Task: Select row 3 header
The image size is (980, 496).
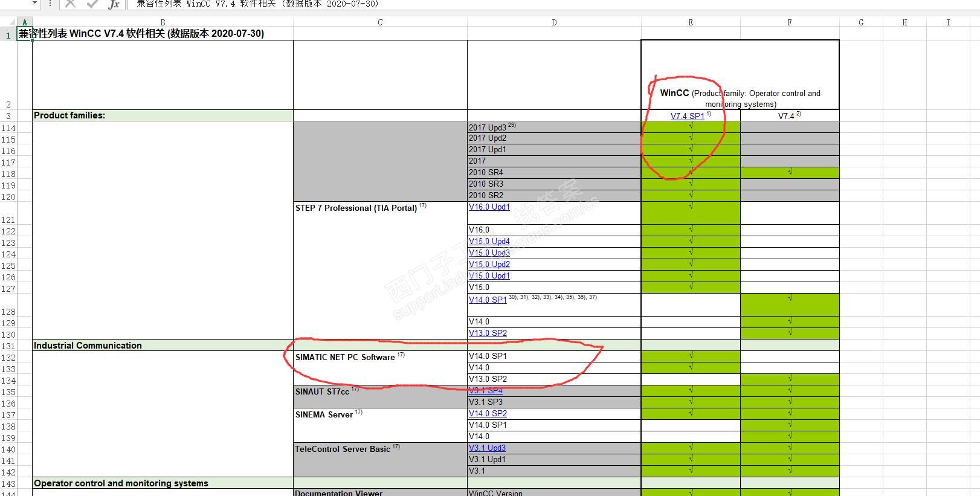Action: point(8,115)
